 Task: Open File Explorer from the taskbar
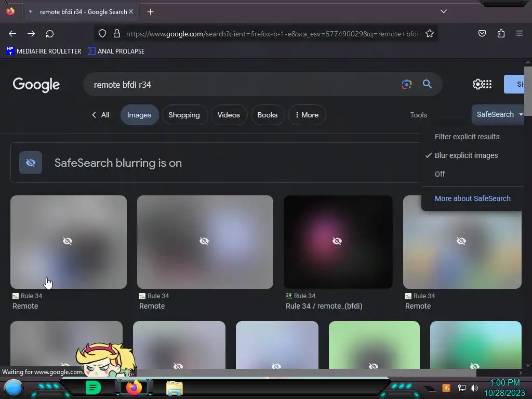coord(175,388)
